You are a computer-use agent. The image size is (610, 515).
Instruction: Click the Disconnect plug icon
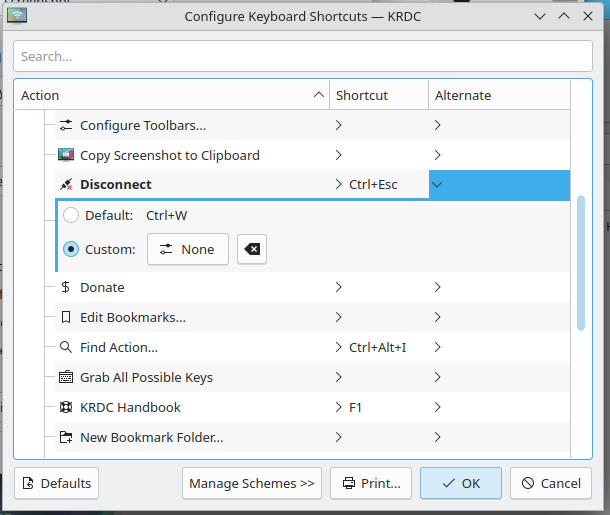click(66, 185)
